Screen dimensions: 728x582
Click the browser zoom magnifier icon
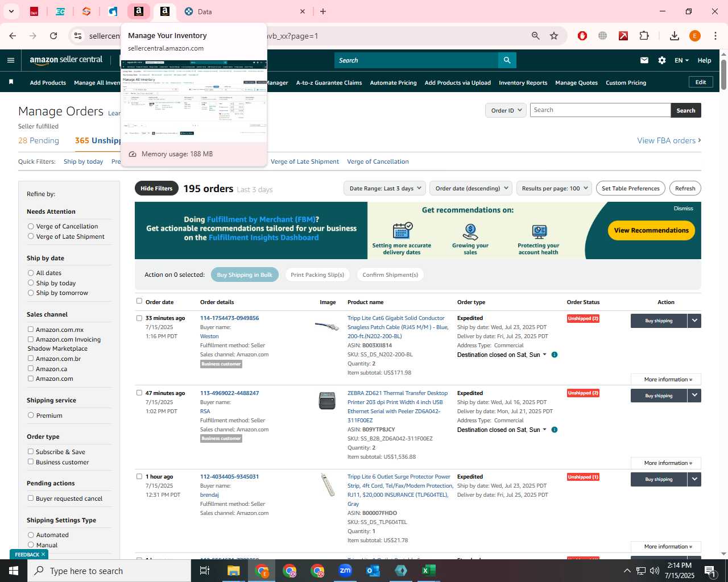point(535,36)
